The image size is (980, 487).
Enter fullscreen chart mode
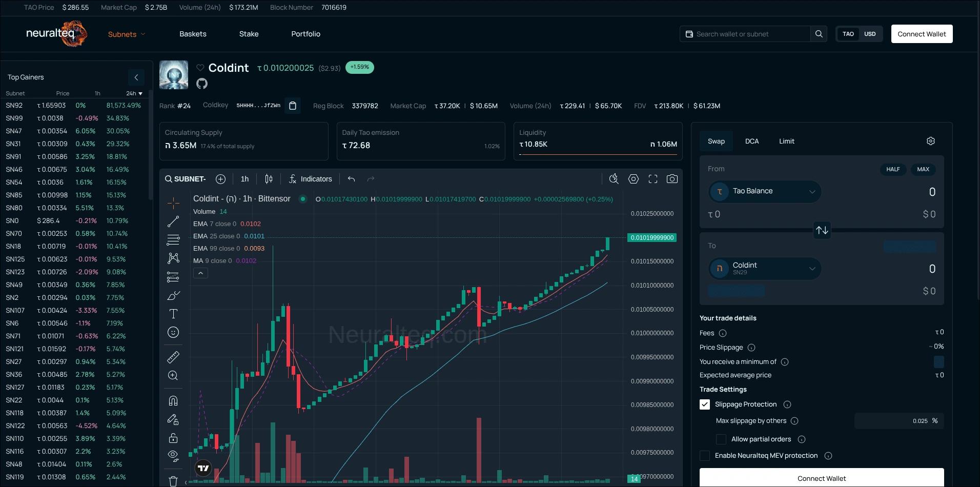pyautogui.click(x=653, y=179)
